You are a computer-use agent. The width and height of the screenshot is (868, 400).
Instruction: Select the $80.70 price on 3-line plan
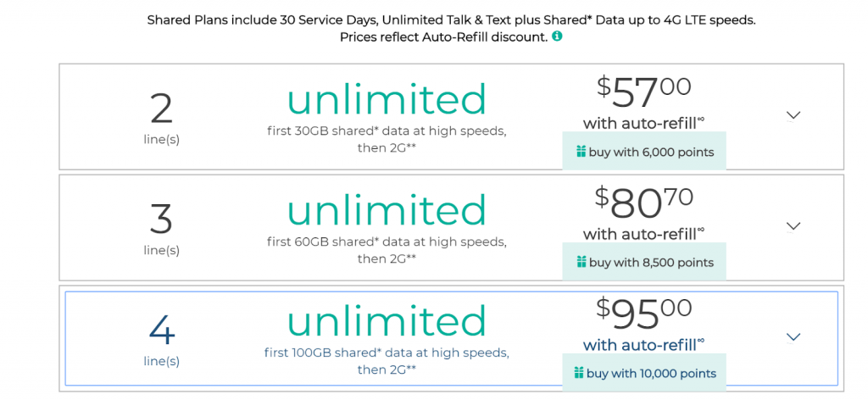click(x=644, y=203)
